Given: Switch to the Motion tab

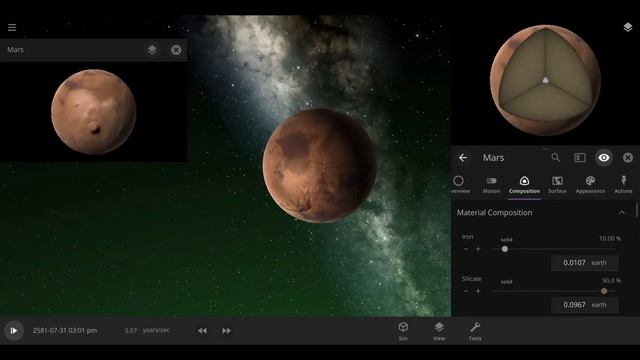Looking at the screenshot, I should pyautogui.click(x=491, y=184).
